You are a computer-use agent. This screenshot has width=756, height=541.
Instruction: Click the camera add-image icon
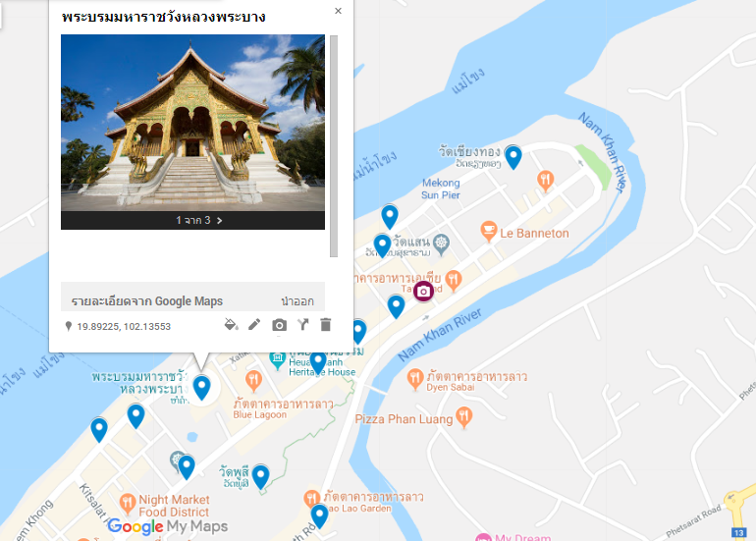click(279, 325)
